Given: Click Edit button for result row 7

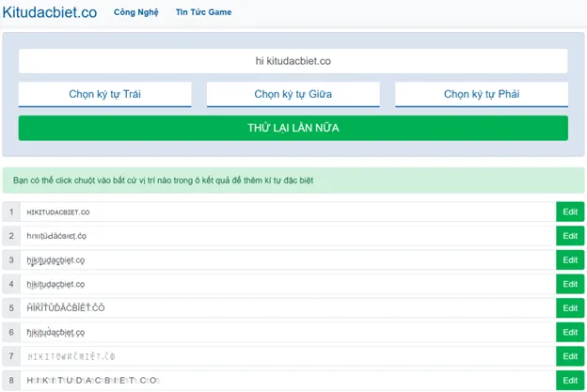Looking at the screenshot, I should tap(569, 356).
